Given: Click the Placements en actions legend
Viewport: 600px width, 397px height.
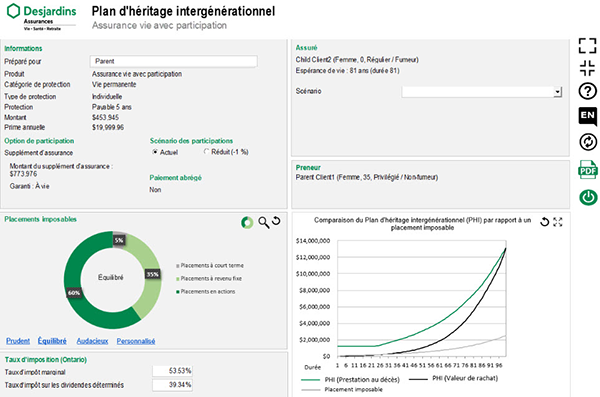Looking at the screenshot, I should click(x=205, y=292).
